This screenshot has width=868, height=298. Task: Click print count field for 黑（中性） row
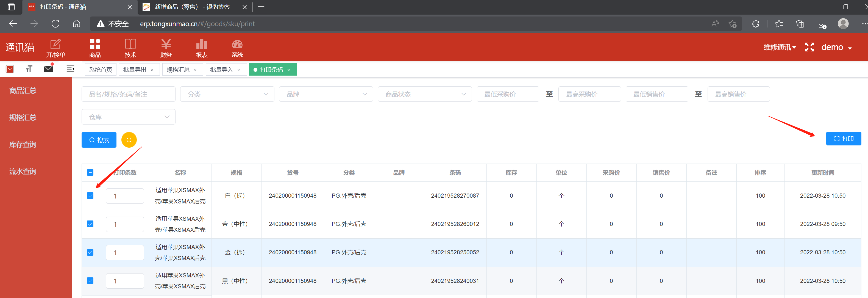125,281
